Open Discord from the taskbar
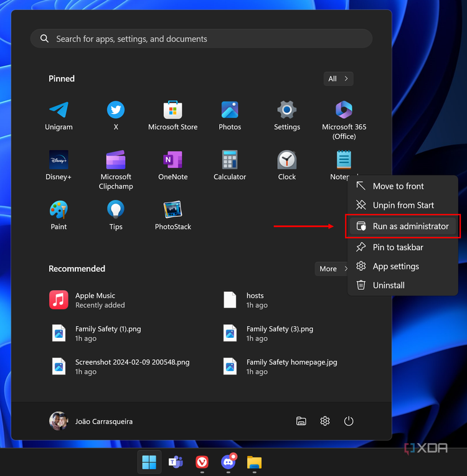The width and height of the screenshot is (467, 476). [228, 462]
